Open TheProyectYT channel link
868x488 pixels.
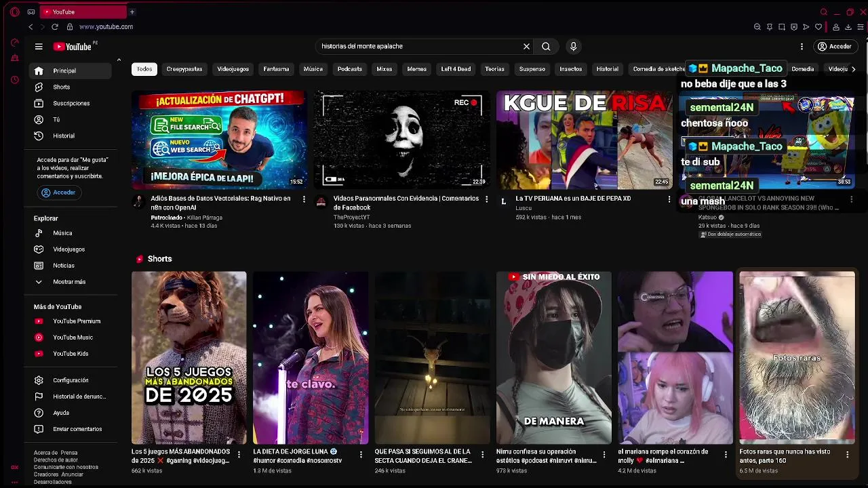[x=351, y=218]
